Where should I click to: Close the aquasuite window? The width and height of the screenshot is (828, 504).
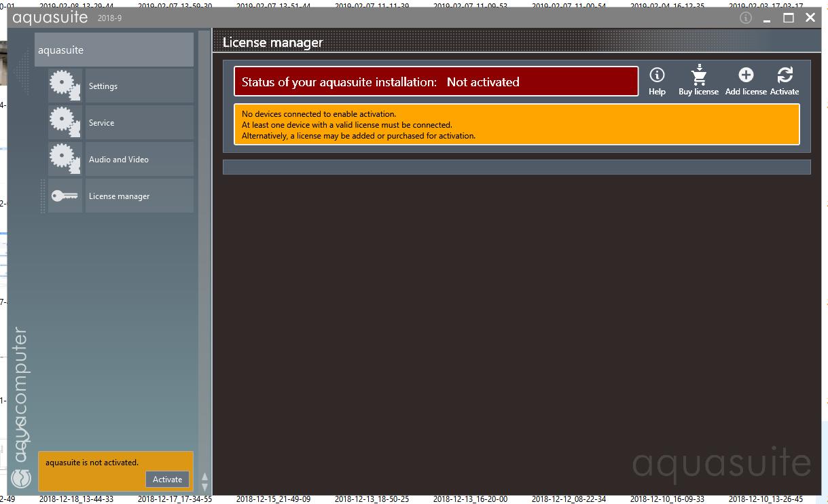coord(810,18)
